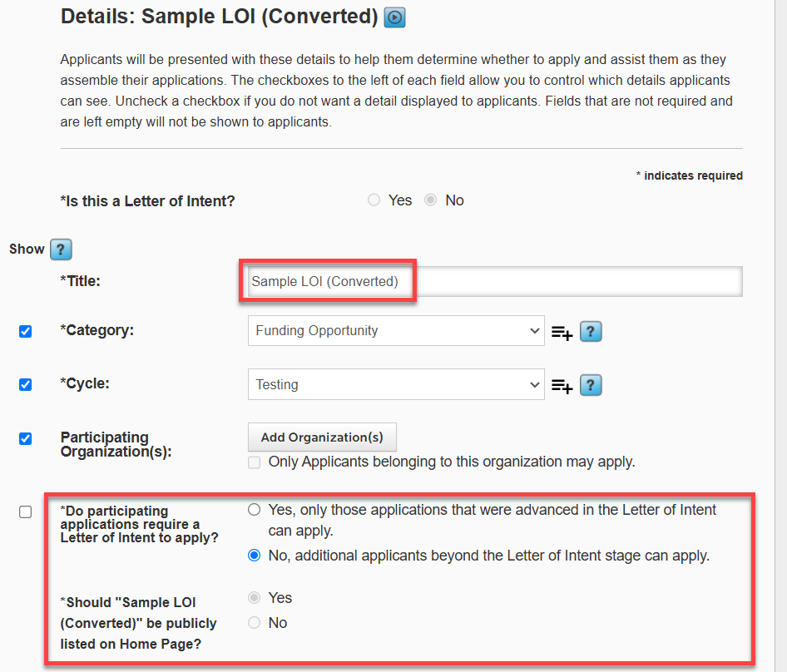Click the add-to-list icon beside Category

click(562, 331)
